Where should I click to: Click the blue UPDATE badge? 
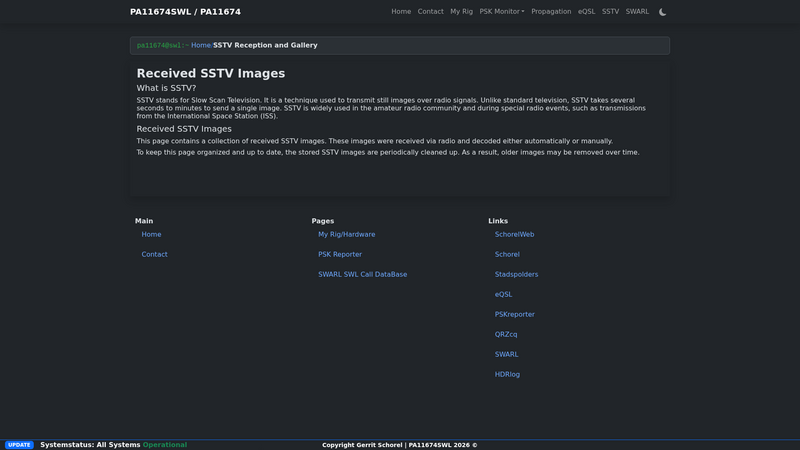tap(19, 445)
